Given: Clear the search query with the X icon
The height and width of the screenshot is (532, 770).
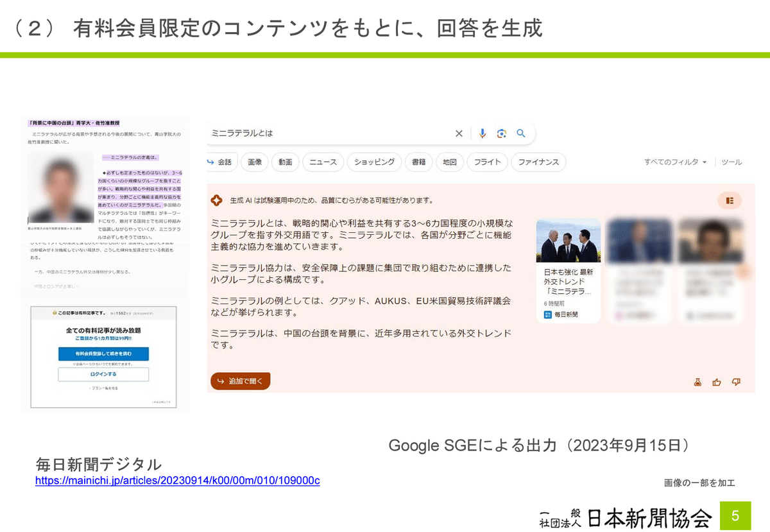Looking at the screenshot, I should tap(459, 133).
